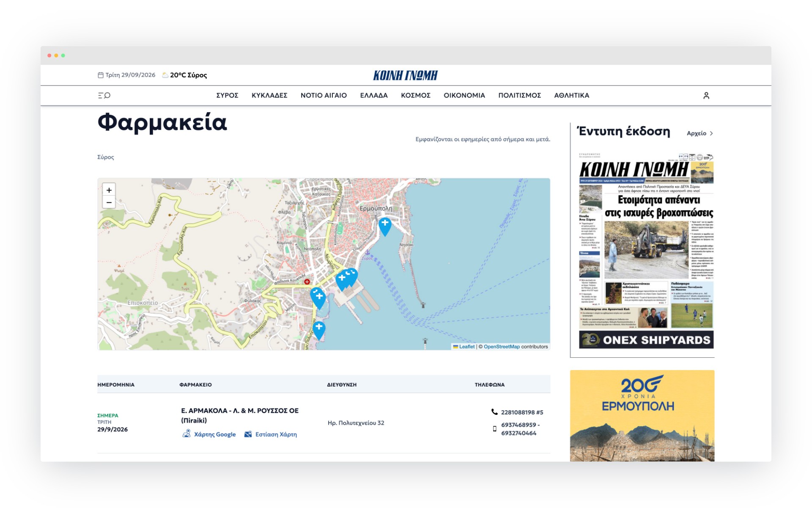This screenshot has width=812, height=508.
Task: Go to the ΚΟΣΜΟΣ section
Action: point(416,95)
